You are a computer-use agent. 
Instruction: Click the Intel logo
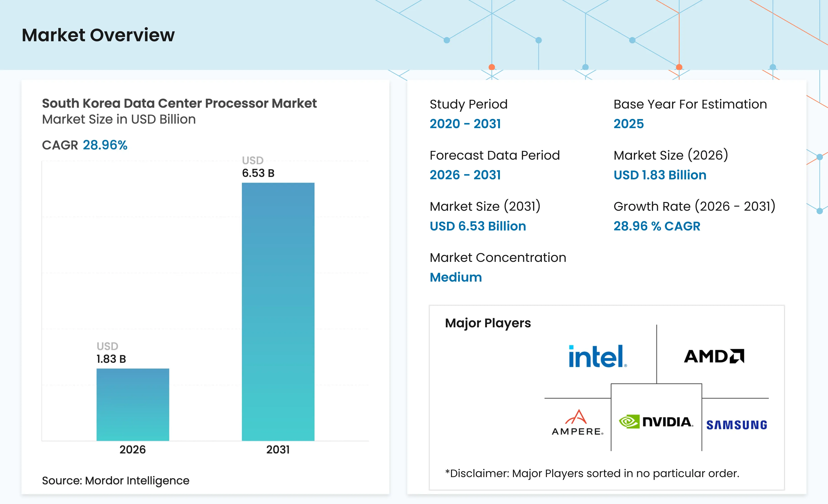pos(598,356)
